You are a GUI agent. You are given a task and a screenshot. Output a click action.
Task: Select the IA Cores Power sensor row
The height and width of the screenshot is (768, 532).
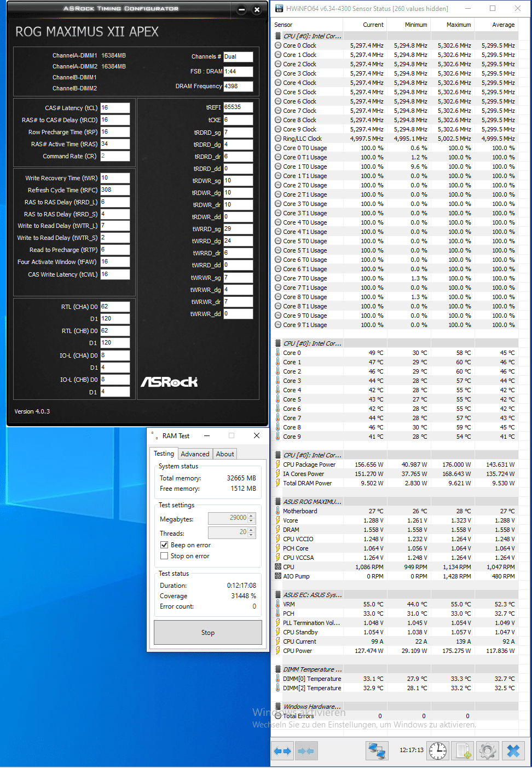[395, 474]
